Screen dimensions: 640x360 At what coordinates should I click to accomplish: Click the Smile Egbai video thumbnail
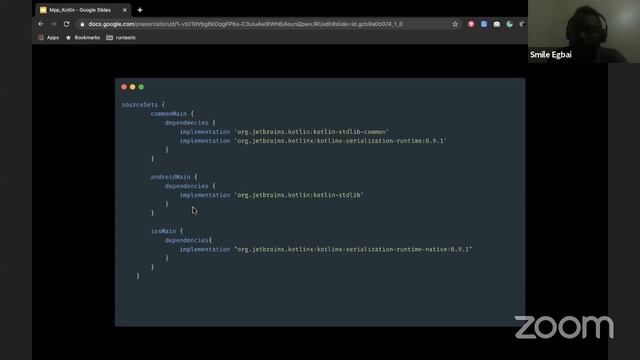584,31
